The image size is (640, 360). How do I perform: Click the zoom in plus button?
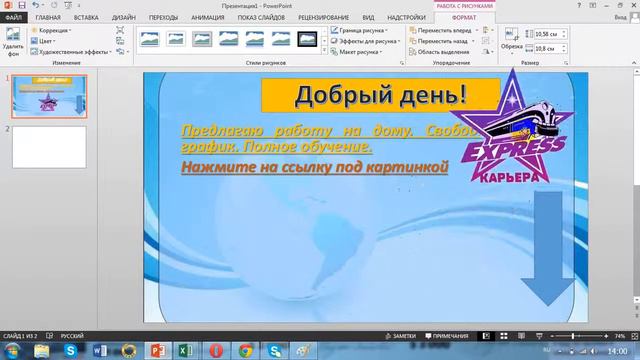click(x=606, y=336)
